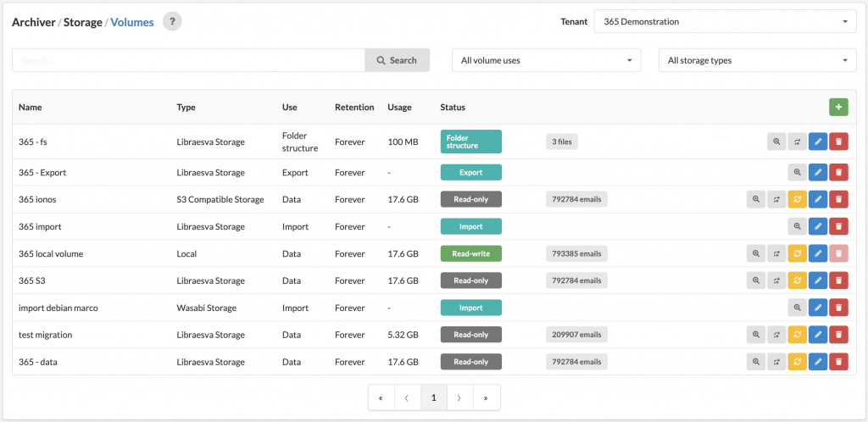Click the Wasabi Storage type cell
The height and width of the screenshot is (422, 868).
coord(207,308)
